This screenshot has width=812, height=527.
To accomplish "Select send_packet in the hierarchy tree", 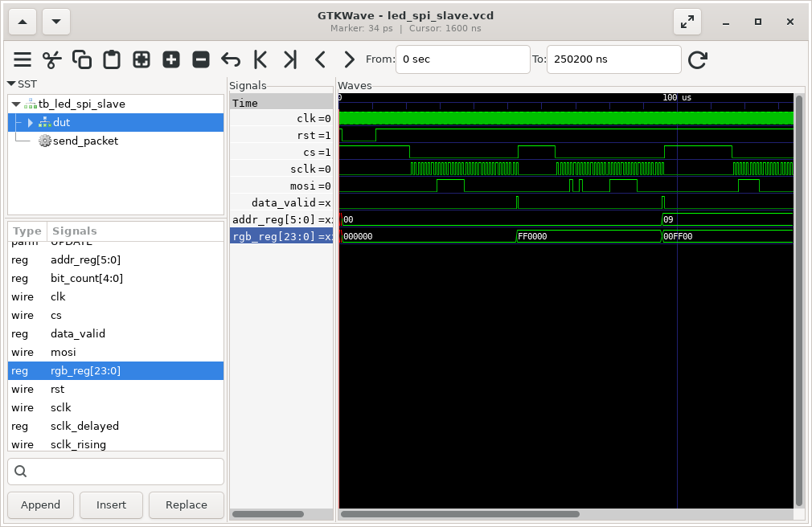I will click(85, 141).
